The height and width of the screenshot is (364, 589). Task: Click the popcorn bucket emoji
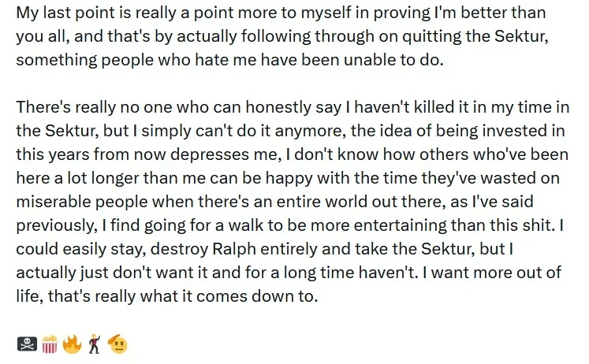point(50,344)
